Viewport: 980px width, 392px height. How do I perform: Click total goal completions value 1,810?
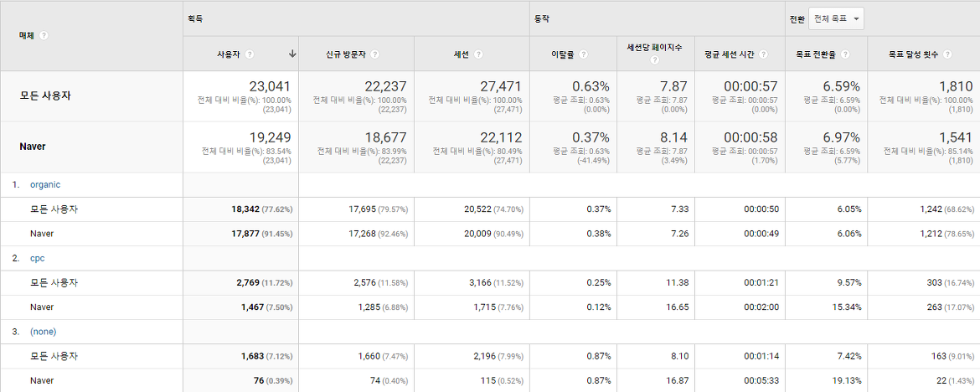(956, 86)
